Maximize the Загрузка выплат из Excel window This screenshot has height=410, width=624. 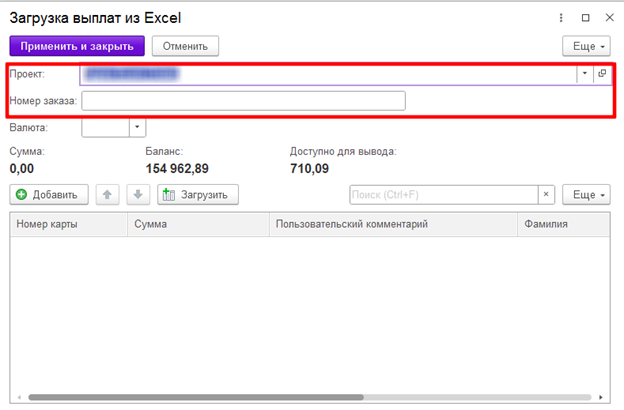click(x=585, y=18)
